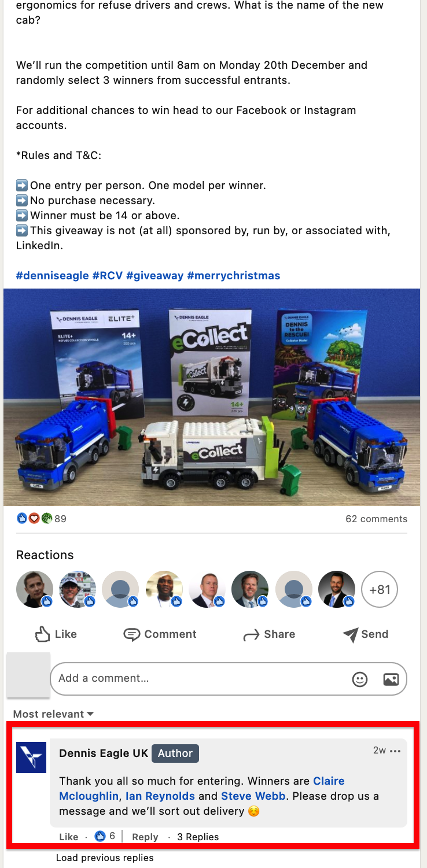Image resolution: width=427 pixels, height=868 pixels.
Task: Open the LEGO trucks giveaway image
Action: [x=212, y=397]
